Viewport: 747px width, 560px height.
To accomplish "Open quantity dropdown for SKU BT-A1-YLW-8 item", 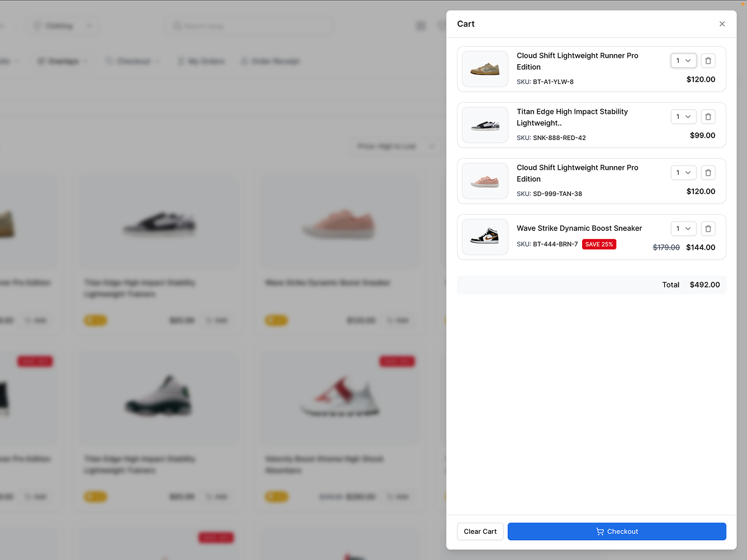I will coord(683,61).
